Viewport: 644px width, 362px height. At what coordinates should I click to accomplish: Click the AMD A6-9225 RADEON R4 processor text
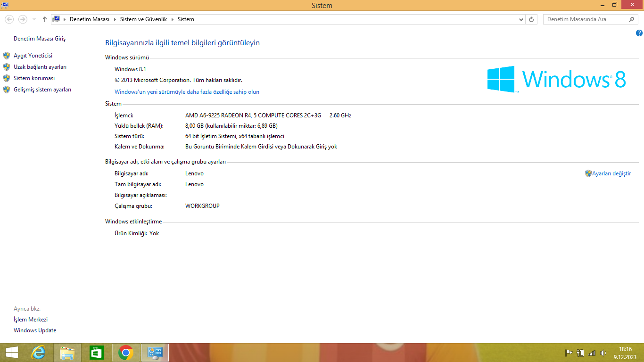point(253,115)
